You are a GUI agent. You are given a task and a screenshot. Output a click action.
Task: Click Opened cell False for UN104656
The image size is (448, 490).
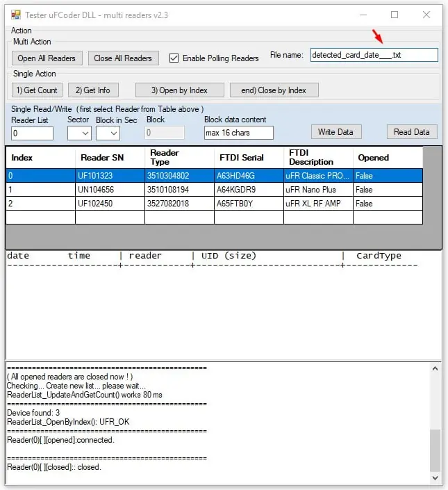(388, 189)
